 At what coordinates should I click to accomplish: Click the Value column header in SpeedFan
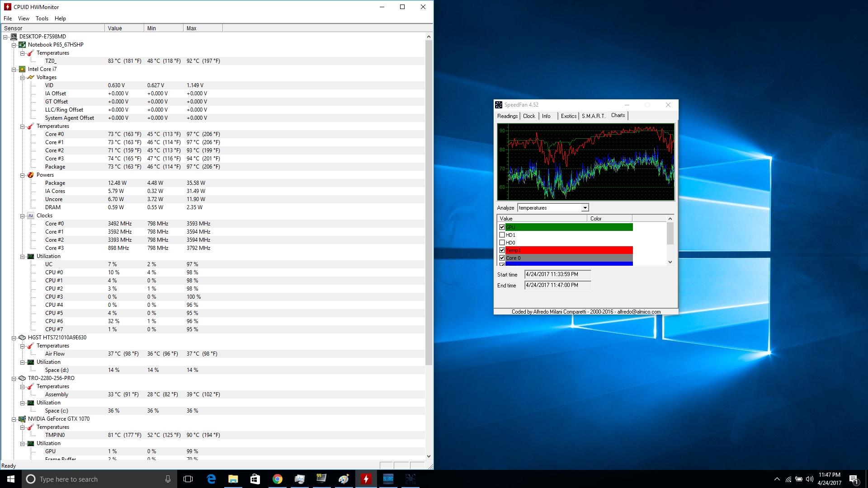pyautogui.click(x=542, y=219)
